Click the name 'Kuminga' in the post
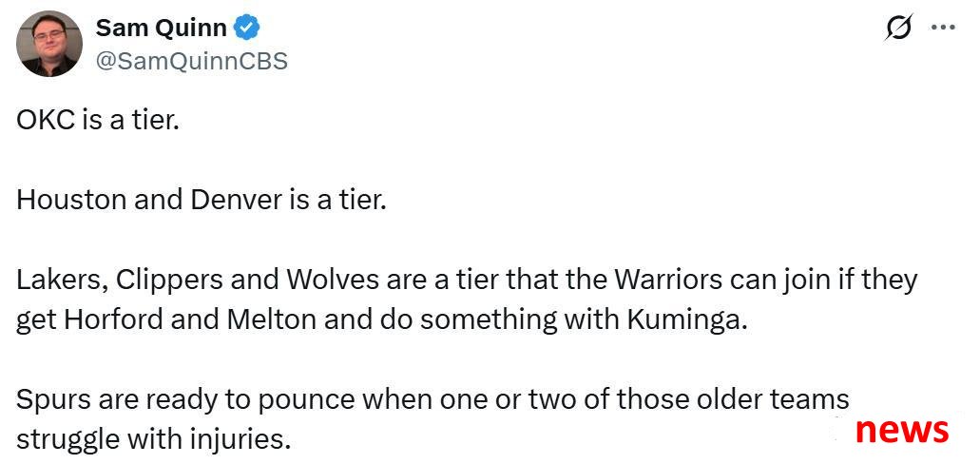Image resolution: width=980 pixels, height=464 pixels. tap(687, 321)
